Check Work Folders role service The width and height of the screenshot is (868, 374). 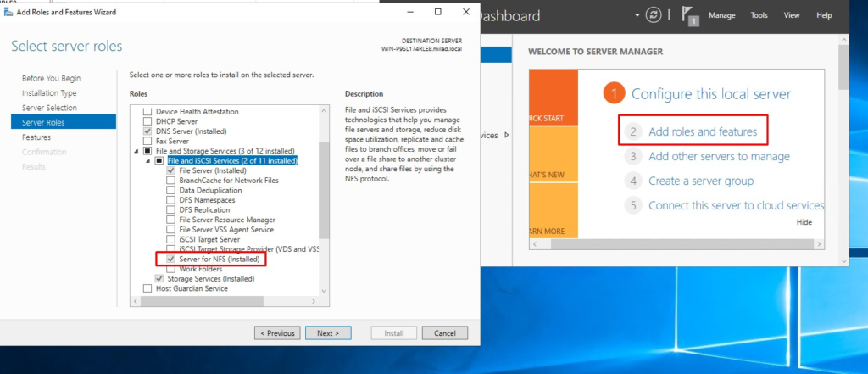pyautogui.click(x=170, y=269)
